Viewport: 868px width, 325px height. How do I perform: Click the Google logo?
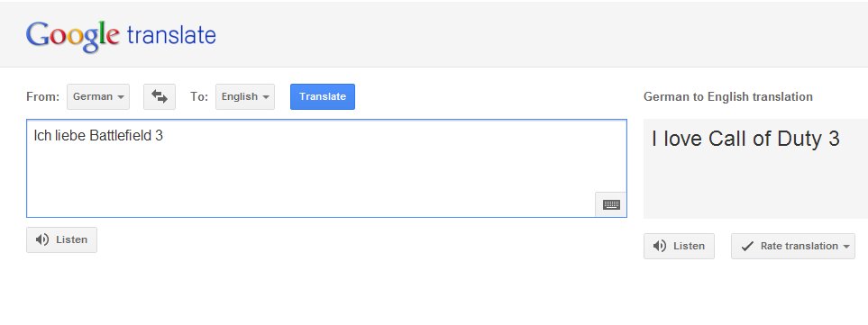[72, 36]
